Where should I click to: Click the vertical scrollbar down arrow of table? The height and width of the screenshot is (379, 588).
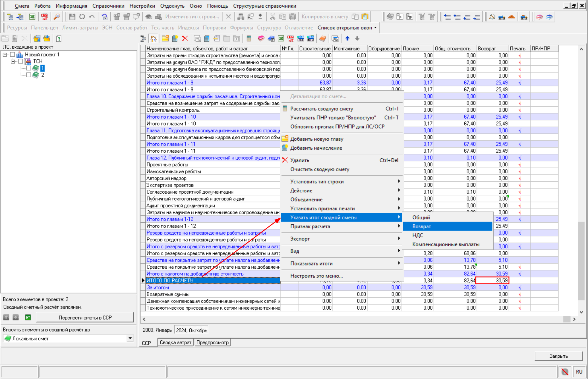point(581,312)
